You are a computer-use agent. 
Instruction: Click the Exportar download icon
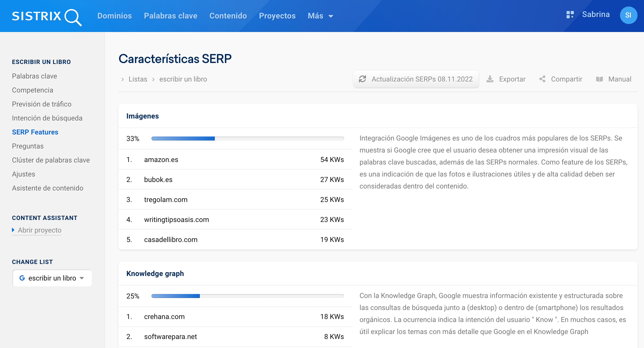[x=490, y=79]
